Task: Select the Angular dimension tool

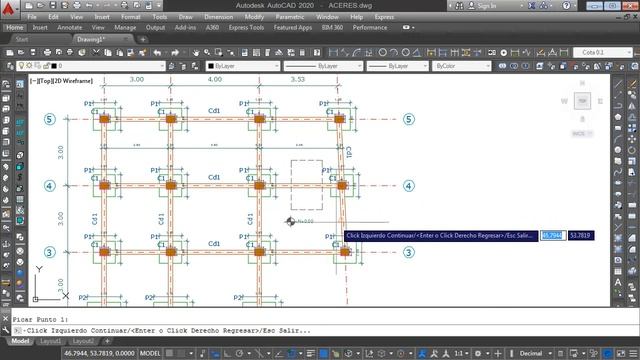Action: [x=417, y=52]
